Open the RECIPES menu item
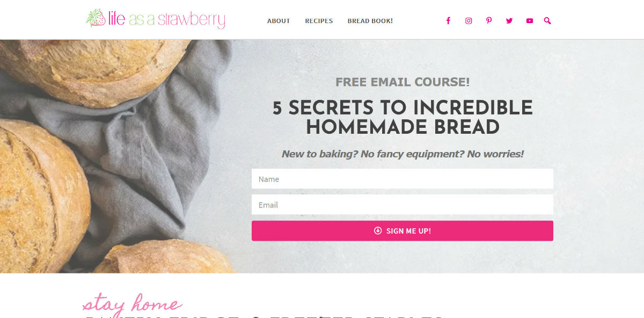Screen dimensions: 644x318 click(319, 21)
